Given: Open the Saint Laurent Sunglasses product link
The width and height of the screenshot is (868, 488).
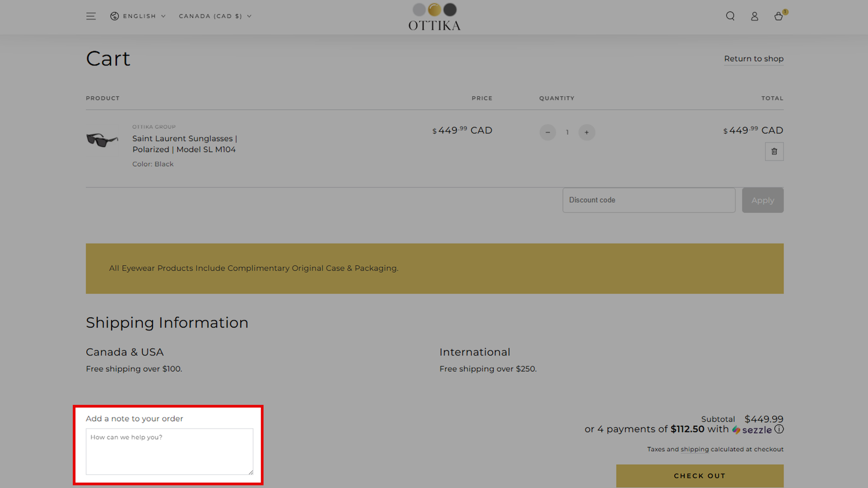Looking at the screenshot, I should 185,144.
